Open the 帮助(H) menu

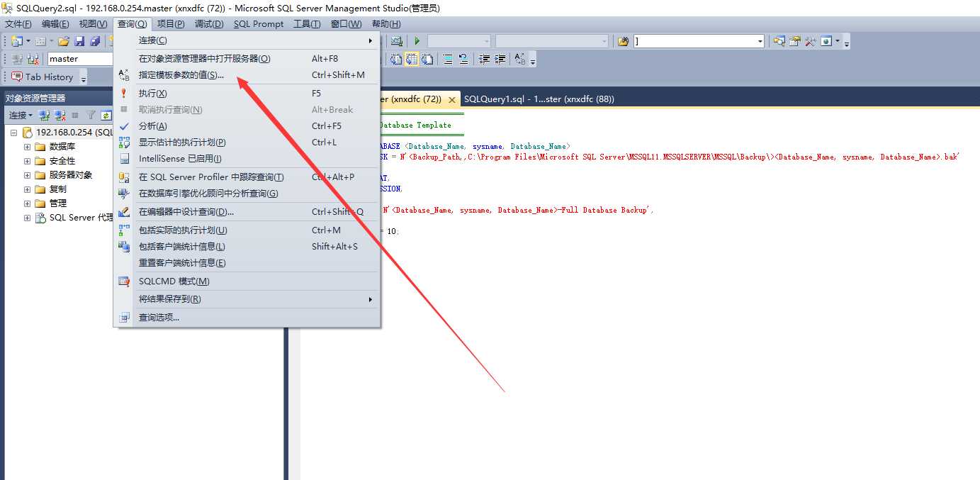coord(385,24)
